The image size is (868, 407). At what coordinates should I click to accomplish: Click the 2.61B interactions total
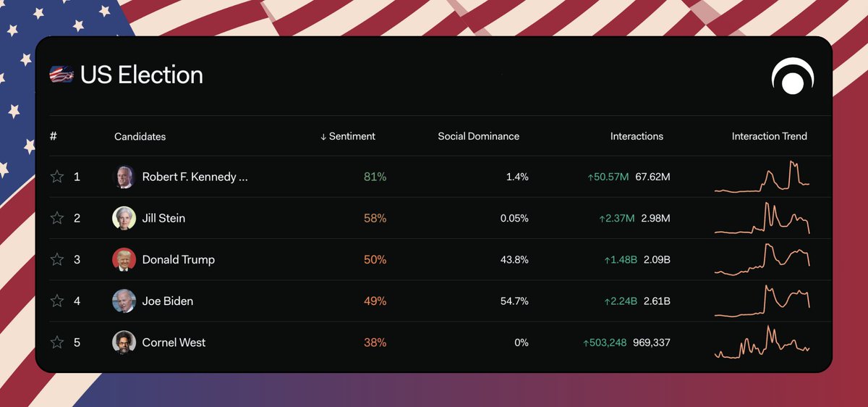[x=657, y=301]
